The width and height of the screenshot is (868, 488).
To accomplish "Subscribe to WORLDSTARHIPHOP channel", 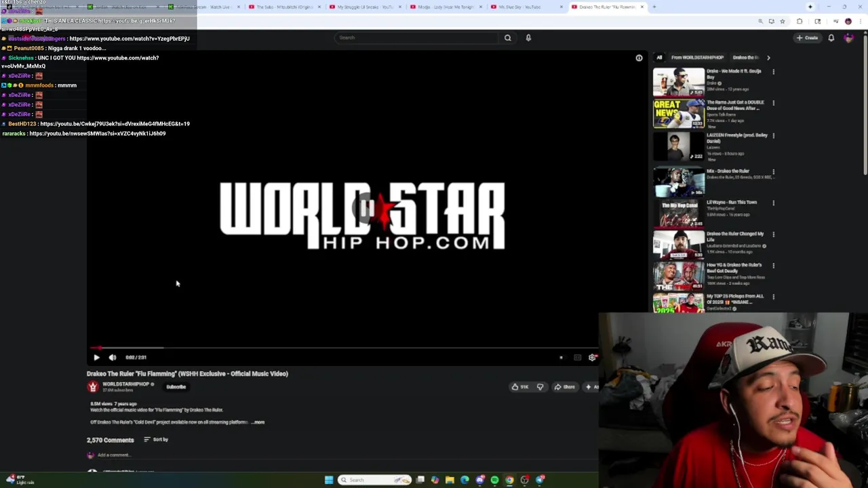I will click(176, 387).
